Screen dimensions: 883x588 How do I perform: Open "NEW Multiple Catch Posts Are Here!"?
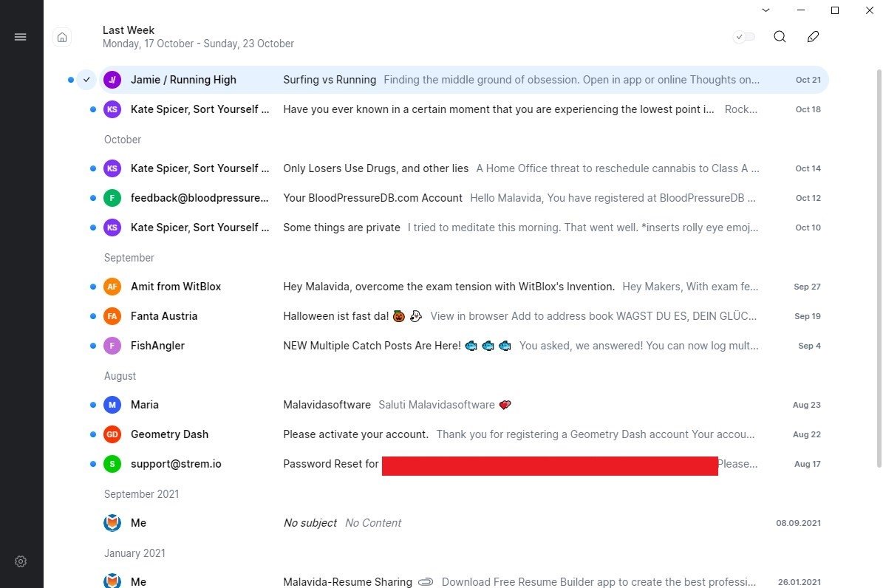(x=372, y=346)
